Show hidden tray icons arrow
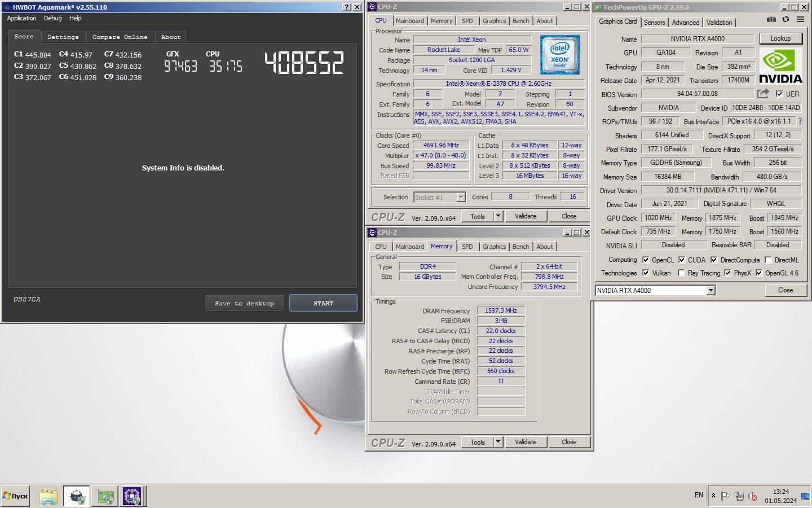Image resolution: width=812 pixels, height=508 pixels. pos(713,496)
